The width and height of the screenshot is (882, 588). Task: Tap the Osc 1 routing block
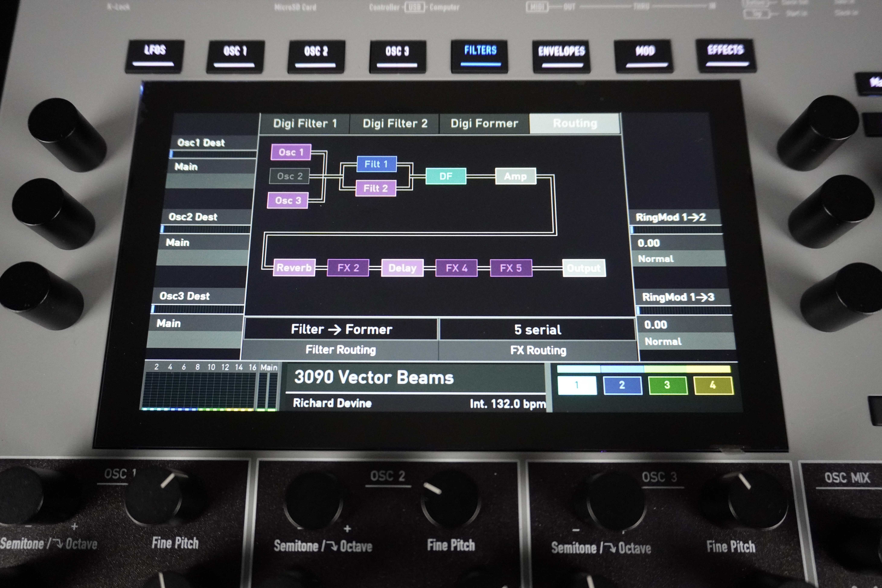[x=291, y=152]
